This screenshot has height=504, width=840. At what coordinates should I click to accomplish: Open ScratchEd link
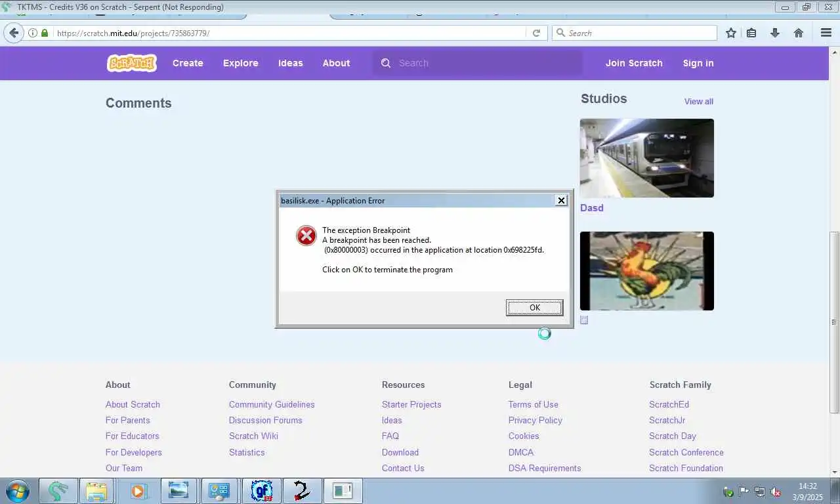[669, 405]
